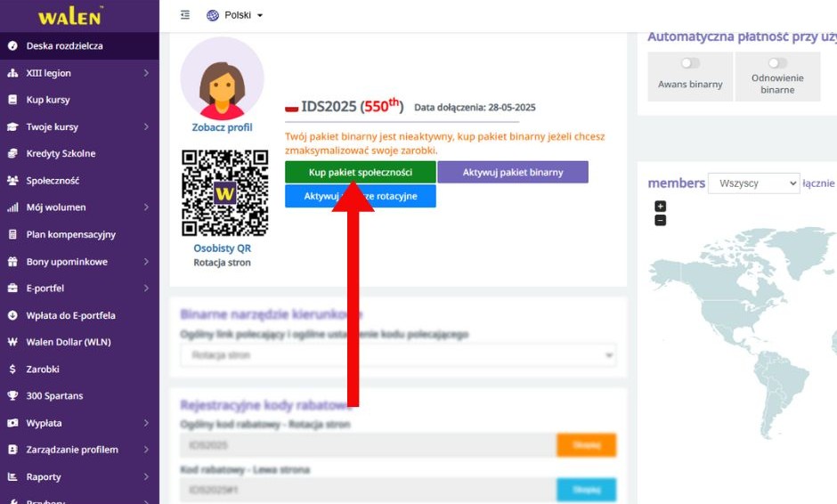Zoom in on the members map
This screenshot has width=837, height=504.
click(660, 207)
